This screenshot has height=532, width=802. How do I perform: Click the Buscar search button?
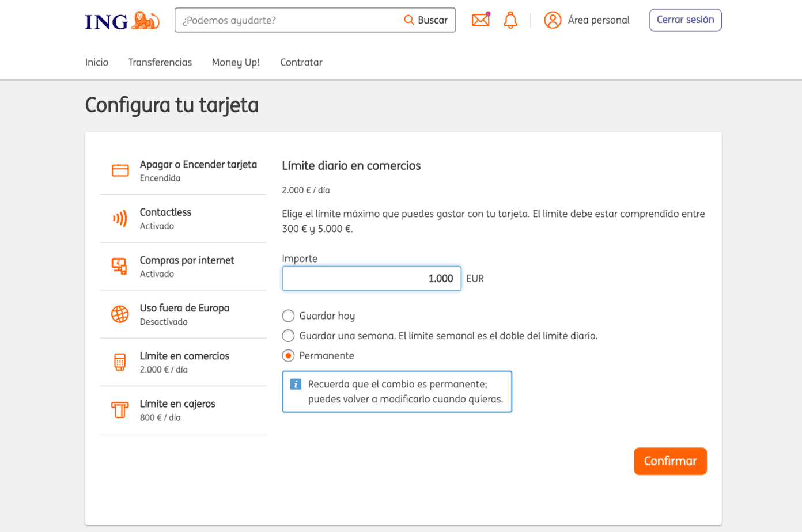426,20
